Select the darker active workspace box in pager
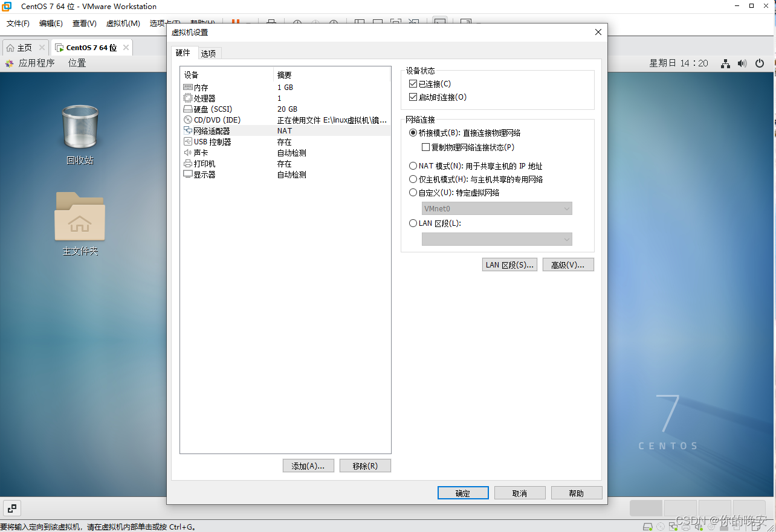The width and height of the screenshot is (776, 532). coord(646,508)
